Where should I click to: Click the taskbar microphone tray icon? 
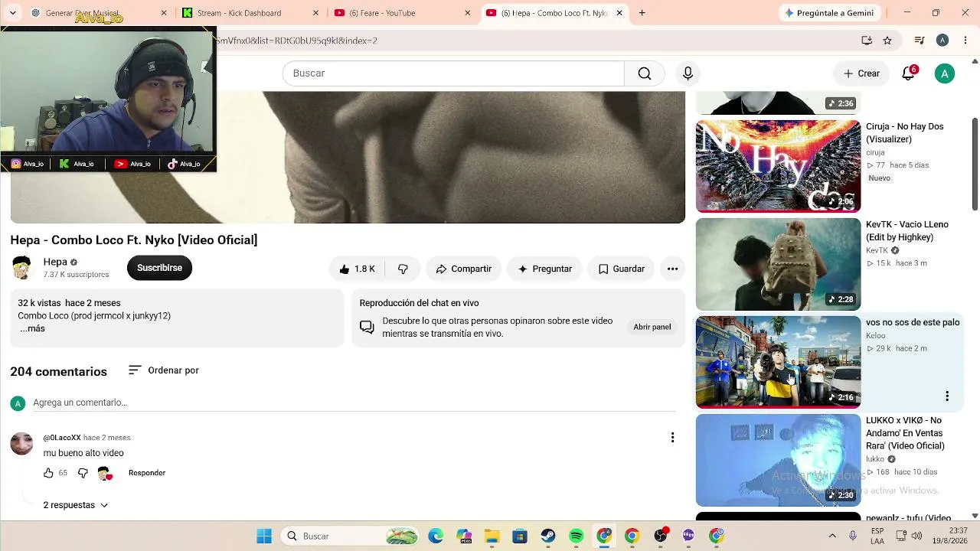(x=853, y=536)
